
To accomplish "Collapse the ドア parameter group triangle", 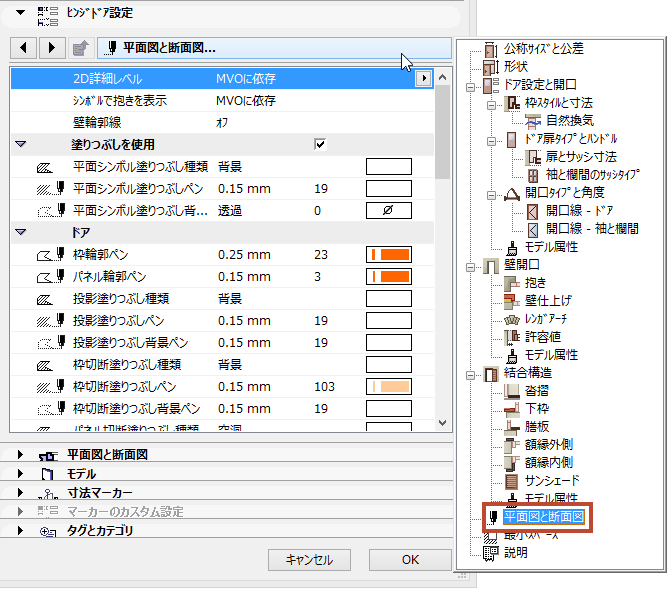I will pyautogui.click(x=20, y=233).
